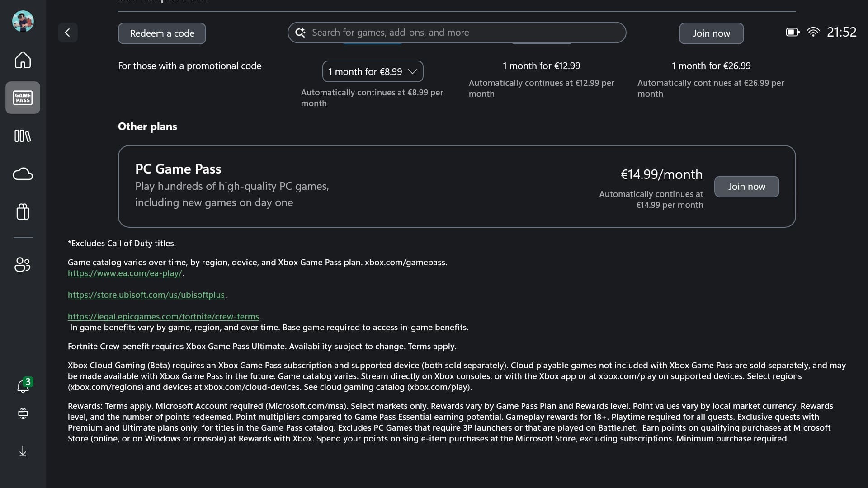
Task: Click 'For those with a promotional code'
Action: point(189,66)
